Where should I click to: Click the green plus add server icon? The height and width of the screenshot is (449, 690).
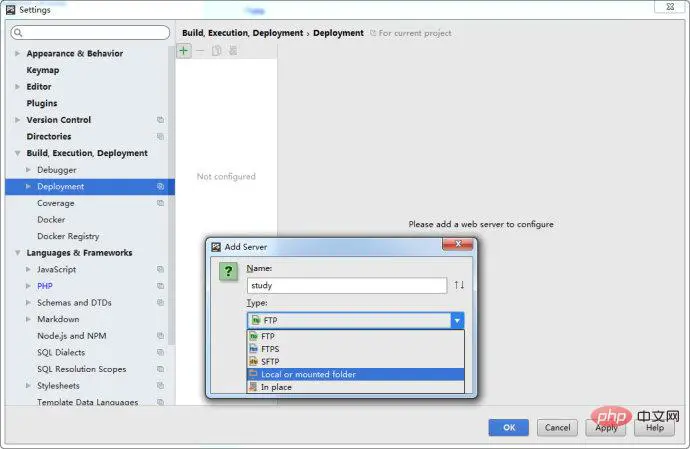[x=184, y=50]
